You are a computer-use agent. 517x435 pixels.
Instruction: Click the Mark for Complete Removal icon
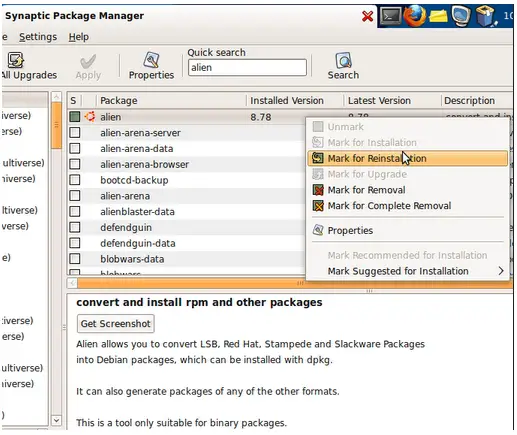tap(318, 206)
